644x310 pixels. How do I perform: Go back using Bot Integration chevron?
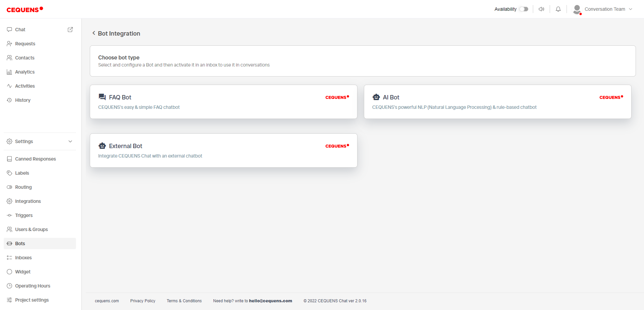(94, 33)
